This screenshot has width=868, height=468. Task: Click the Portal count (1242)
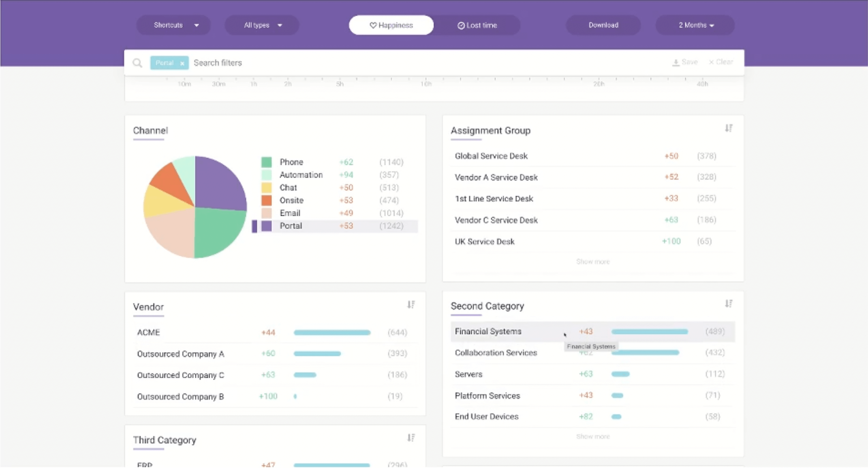point(391,226)
